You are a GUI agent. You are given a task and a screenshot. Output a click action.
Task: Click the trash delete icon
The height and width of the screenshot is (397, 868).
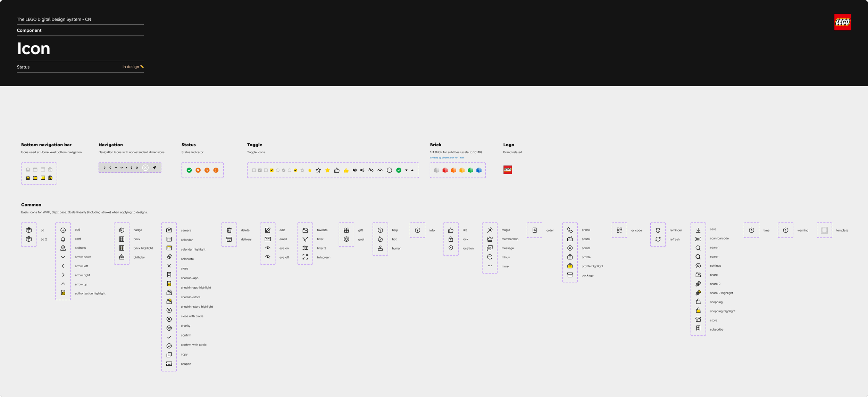click(x=229, y=230)
